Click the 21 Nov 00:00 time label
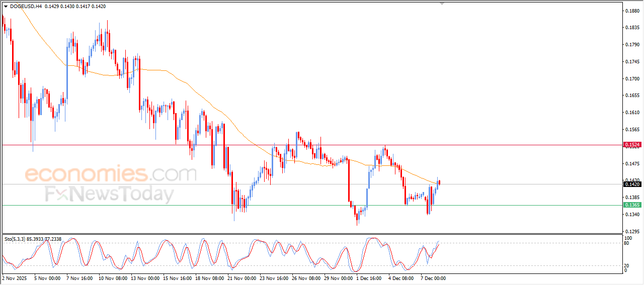This screenshot has height=285, width=644. pyautogui.click(x=242, y=278)
